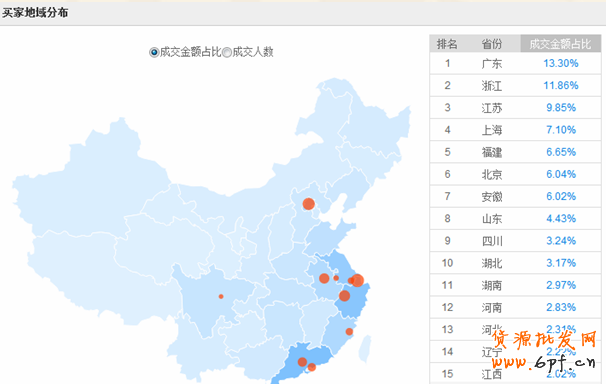Click the Fujian orange dot on the map
This screenshot has height=384, width=606.
coord(349,331)
